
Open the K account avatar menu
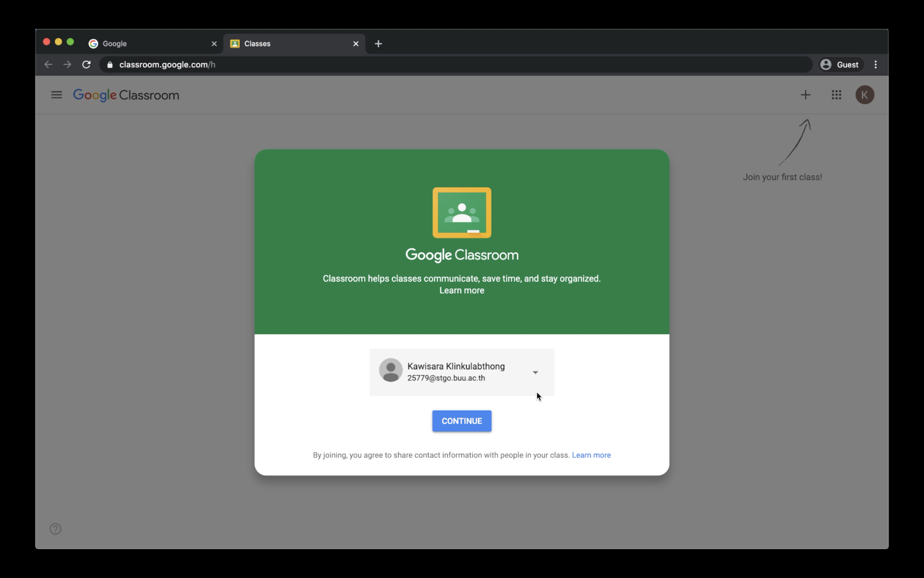click(864, 95)
